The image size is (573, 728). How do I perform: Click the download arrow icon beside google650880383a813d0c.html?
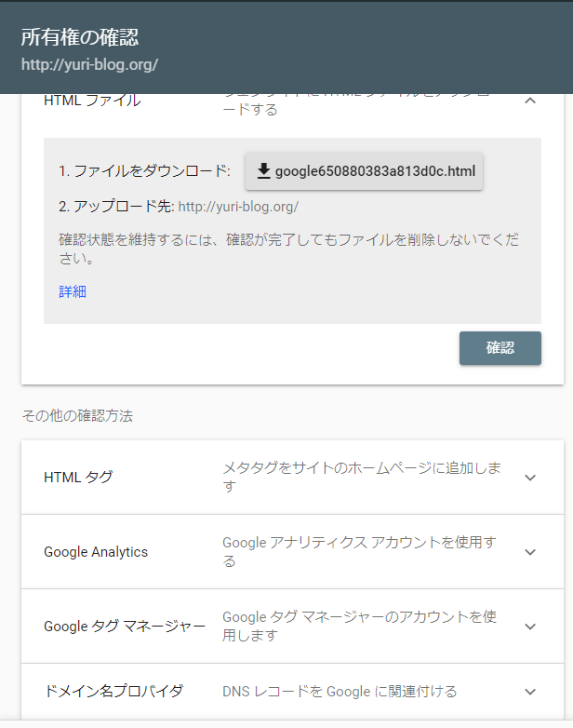263,171
